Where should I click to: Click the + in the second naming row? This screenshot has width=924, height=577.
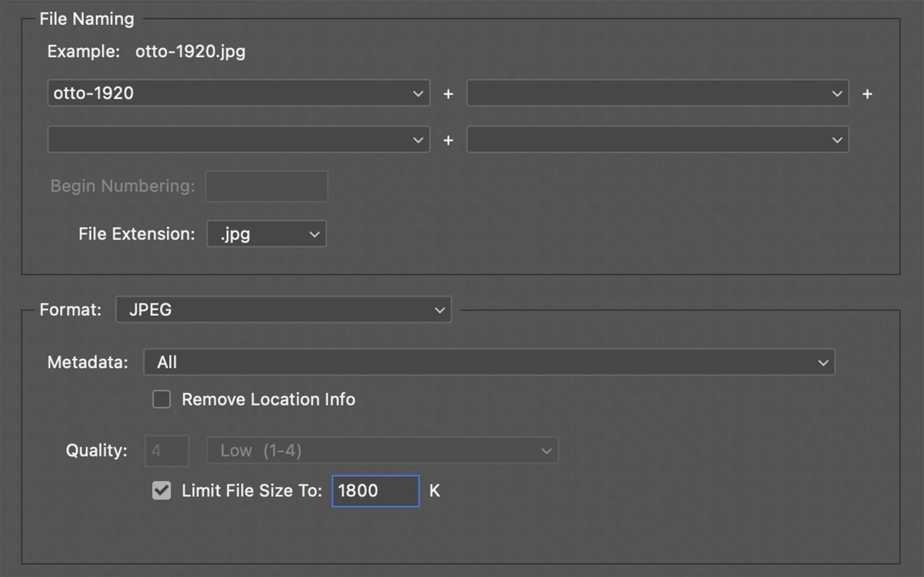448,140
